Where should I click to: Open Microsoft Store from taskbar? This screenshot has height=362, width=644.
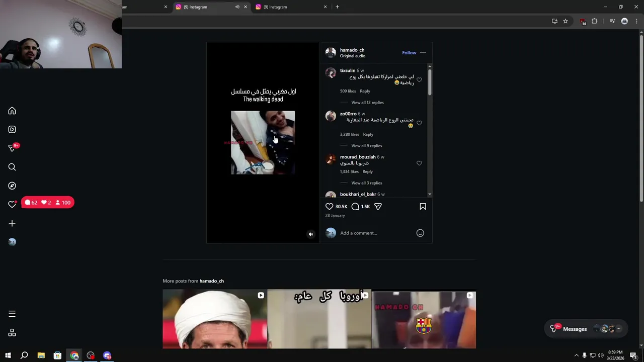point(57,355)
